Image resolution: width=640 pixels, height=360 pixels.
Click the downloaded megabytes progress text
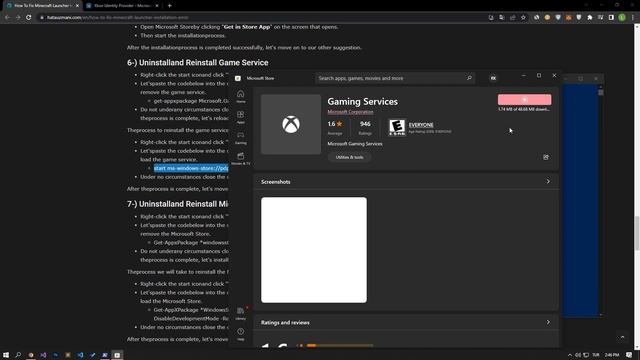pos(524,109)
